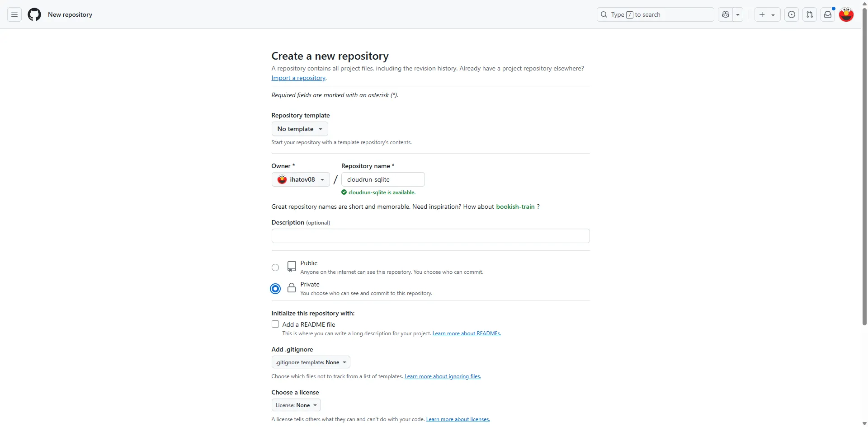This screenshot has height=427, width=868.
Task: Open the owner ihatov08 dropdown
Action: 301,179
